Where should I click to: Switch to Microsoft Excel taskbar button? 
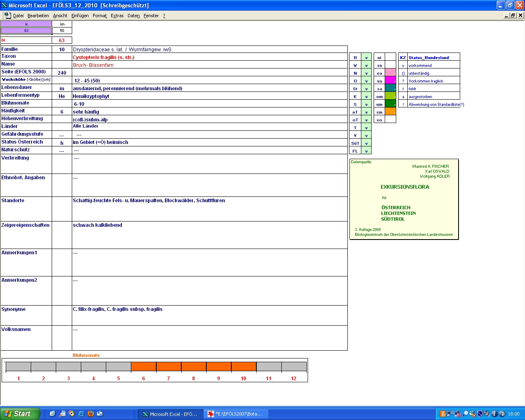tap(170, 414)
